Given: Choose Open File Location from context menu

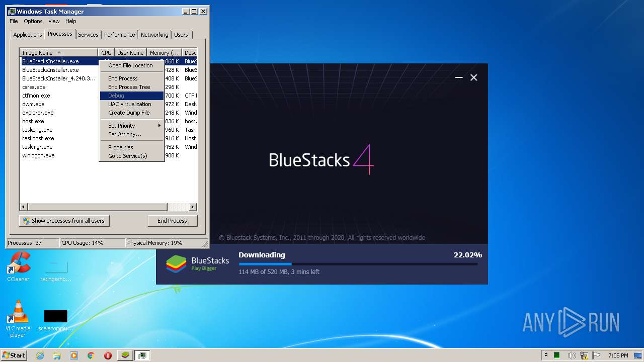Looking at the screenshot, I should pyautogui.click(x=131, y=65).
